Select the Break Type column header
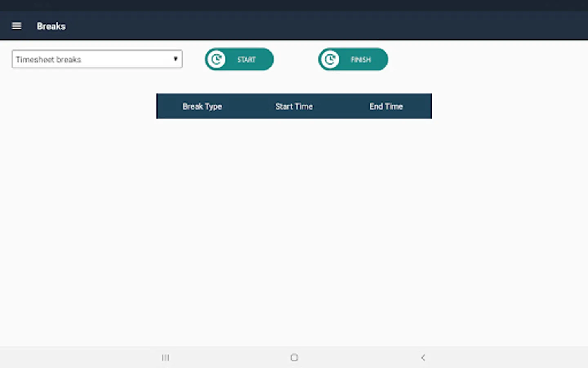588x368 pixels. tap(202, 106)
